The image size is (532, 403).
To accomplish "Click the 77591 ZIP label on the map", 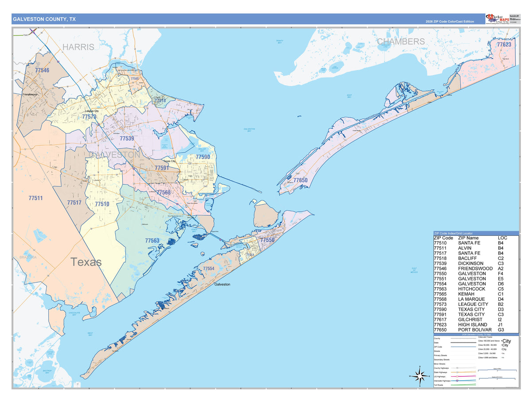I will coord(161,168).
